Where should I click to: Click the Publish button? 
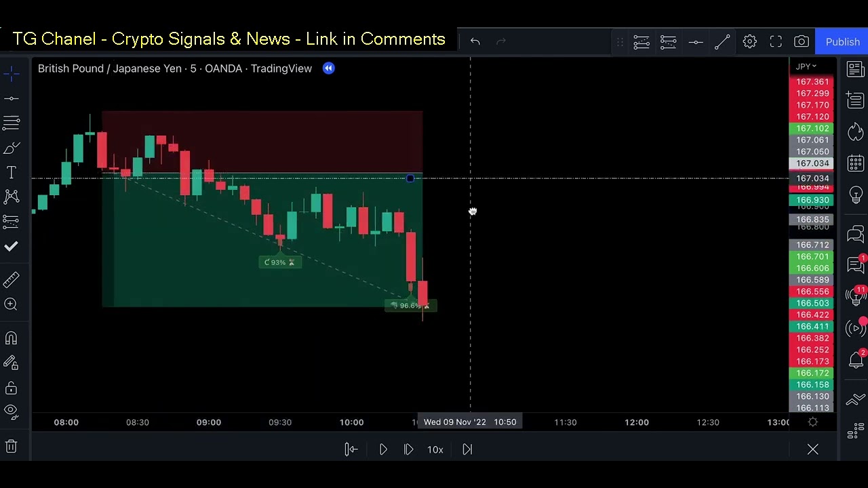842,42
